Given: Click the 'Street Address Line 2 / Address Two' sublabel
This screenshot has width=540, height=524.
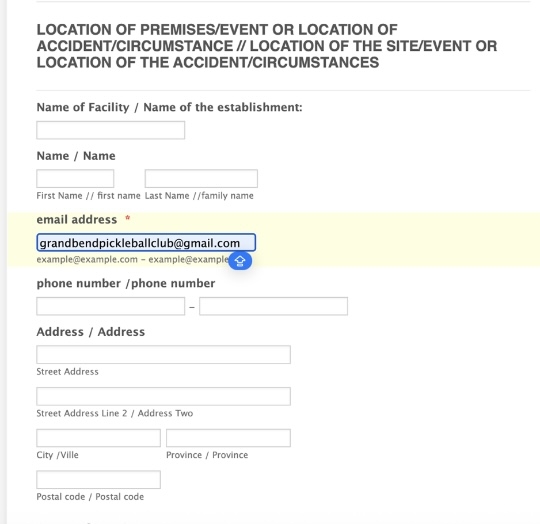Looking at the screenshot, I should tap(115, 413).
